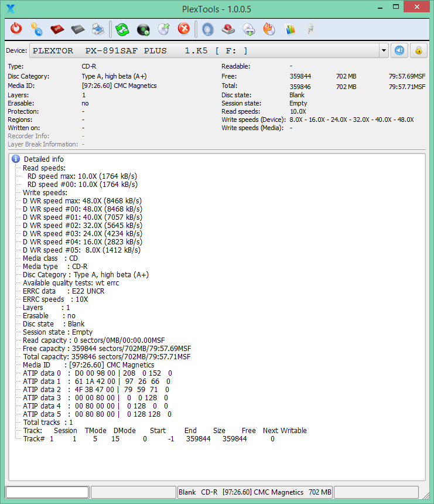The image size is (434, 504).
Task: Select D WR speed #03: 24.0X row
Action: click(x=83, y=233)
